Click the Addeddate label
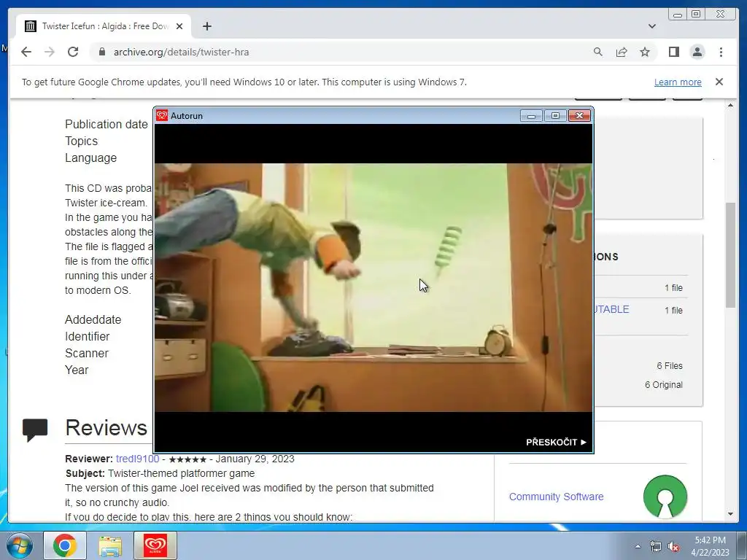This screenshot has height=560, width=747. [x=93, y=319]
